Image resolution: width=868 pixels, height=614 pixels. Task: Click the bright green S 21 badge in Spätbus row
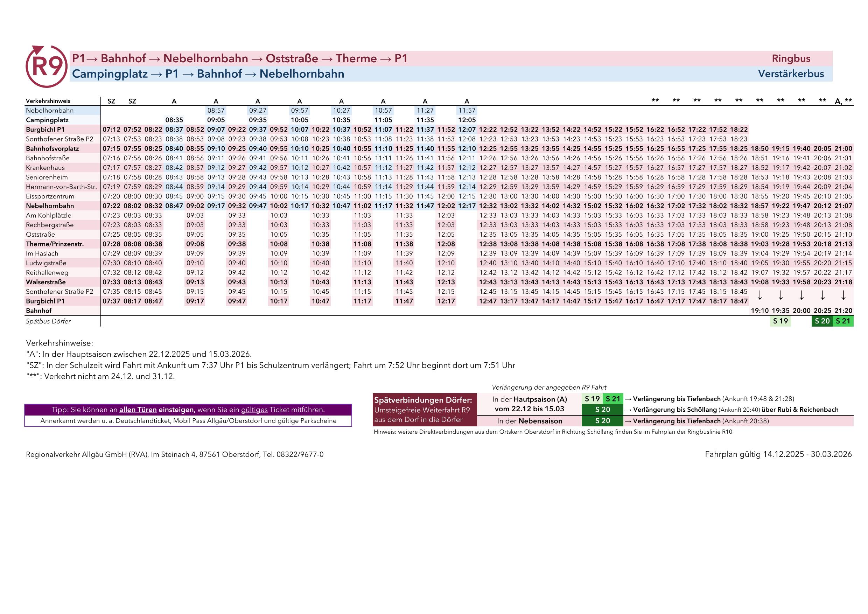point(843,321)
